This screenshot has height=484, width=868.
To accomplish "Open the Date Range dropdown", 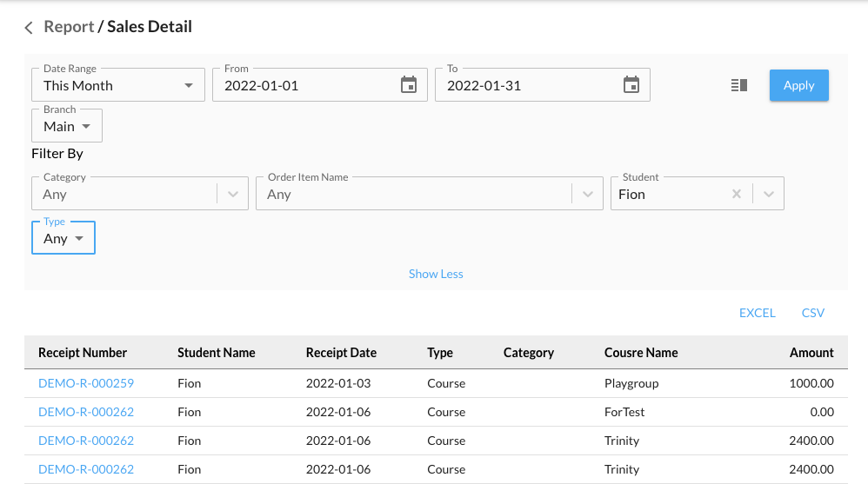I will tap(118, 85).
